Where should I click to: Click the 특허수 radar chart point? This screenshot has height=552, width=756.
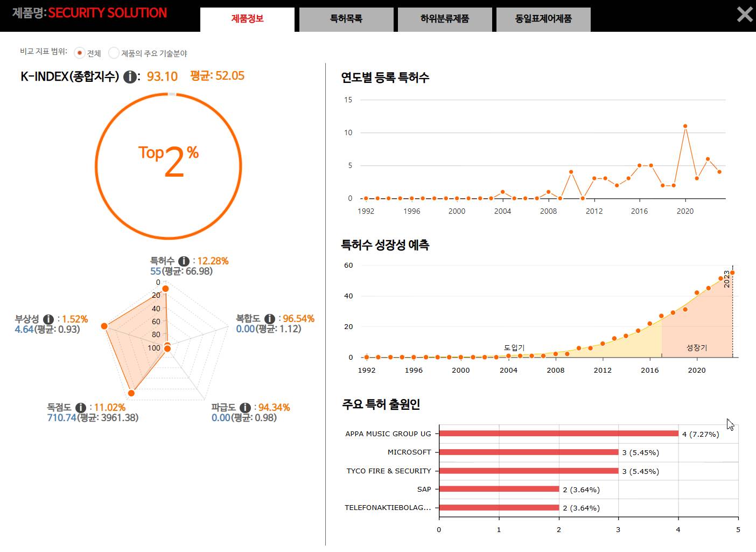pos(165,289)
